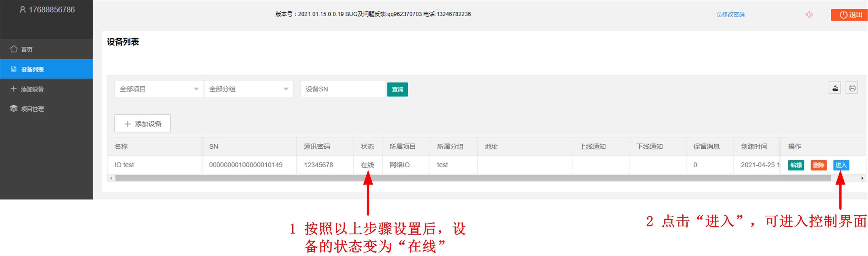Select the home icon beside 首页
This screenshot has height=256, width=868.
pos(13,49)
